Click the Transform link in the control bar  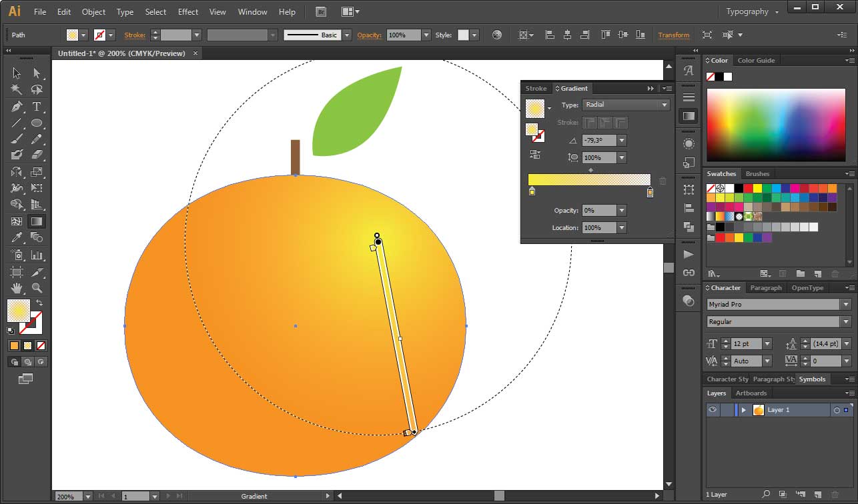pos(674,35)
